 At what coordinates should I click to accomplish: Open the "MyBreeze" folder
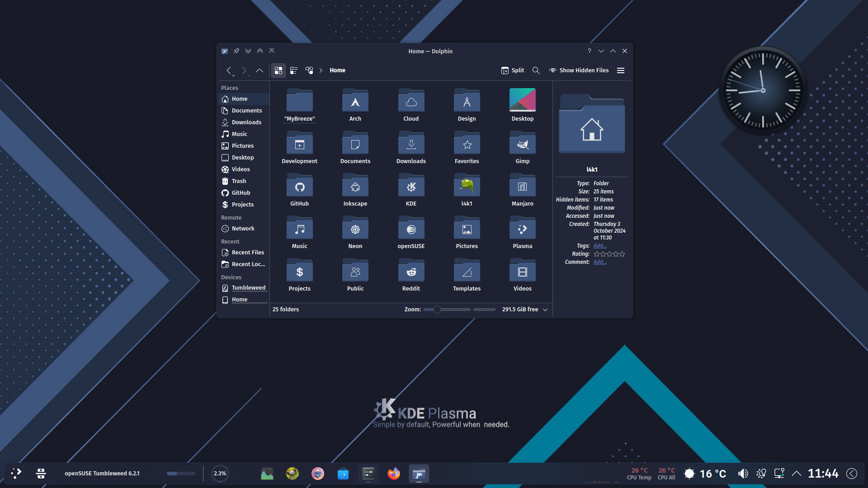coord(299,105)
